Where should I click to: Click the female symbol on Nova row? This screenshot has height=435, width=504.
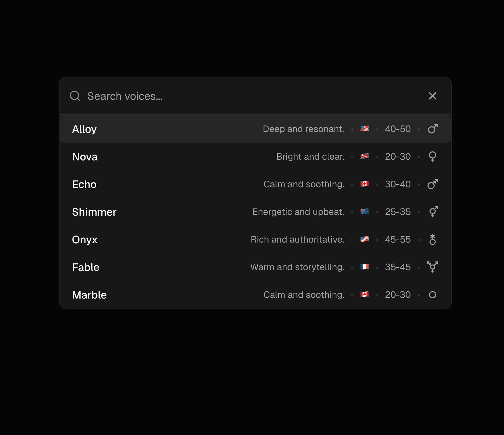point(433,157)
